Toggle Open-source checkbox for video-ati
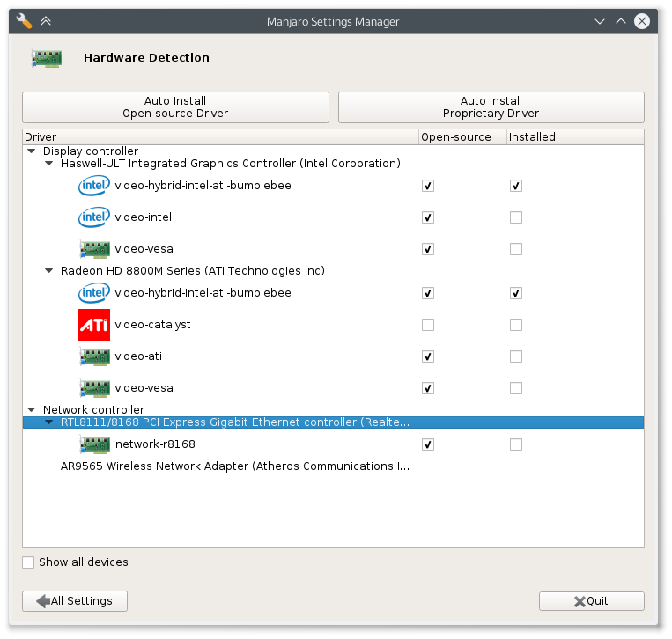The width and height of the screenshot is (672, 639). 428,356
